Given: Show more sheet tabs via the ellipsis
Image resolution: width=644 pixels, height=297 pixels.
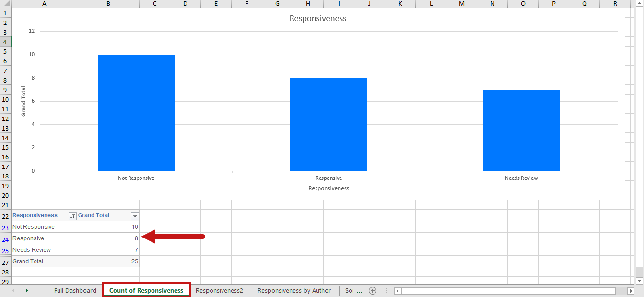Looking at the screenshot, I should click(x=360, y=291).
